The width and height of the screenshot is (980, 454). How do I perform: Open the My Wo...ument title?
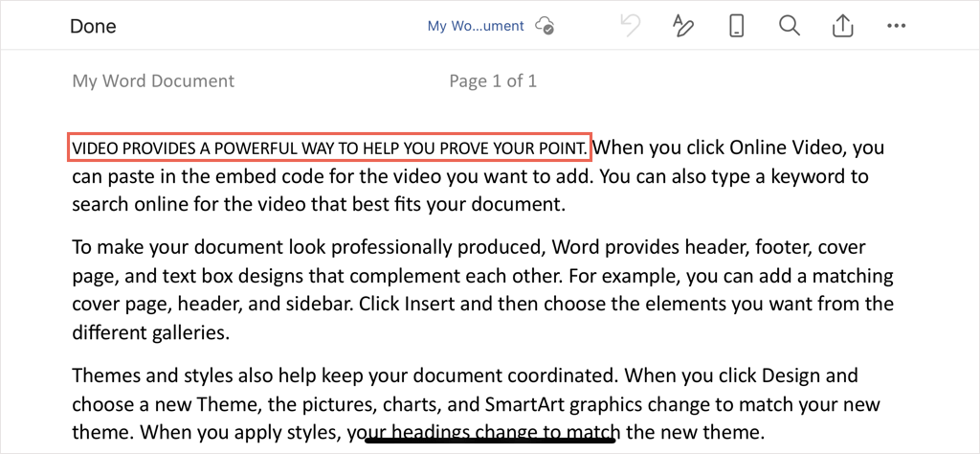(476, 26)
